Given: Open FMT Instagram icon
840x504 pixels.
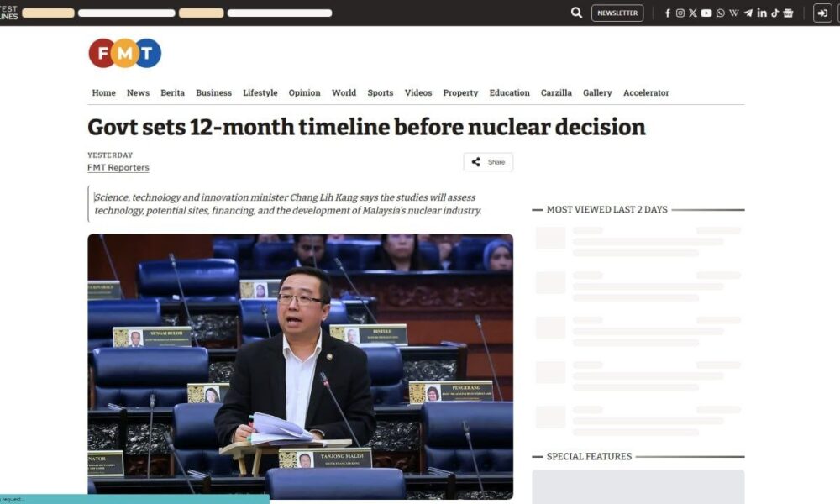Looking at the screenshot, I should pyautogui.click(x=680, y=13).
